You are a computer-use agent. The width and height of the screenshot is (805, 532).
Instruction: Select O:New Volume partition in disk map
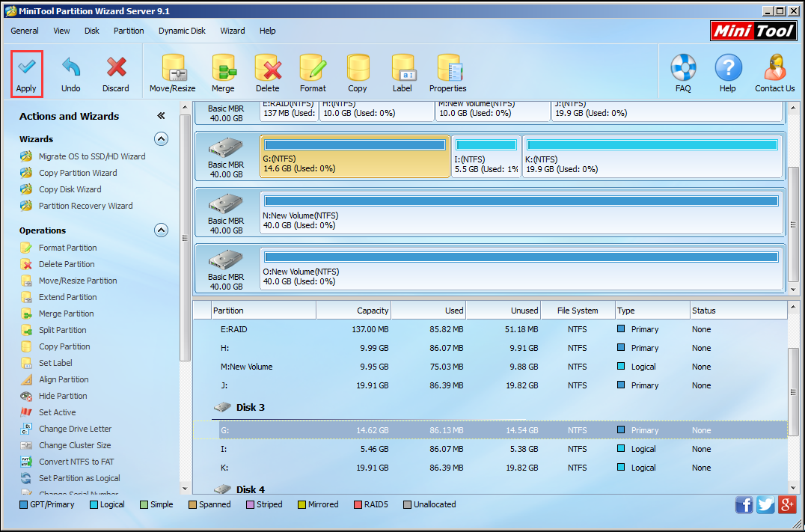[x=521, y=269]
